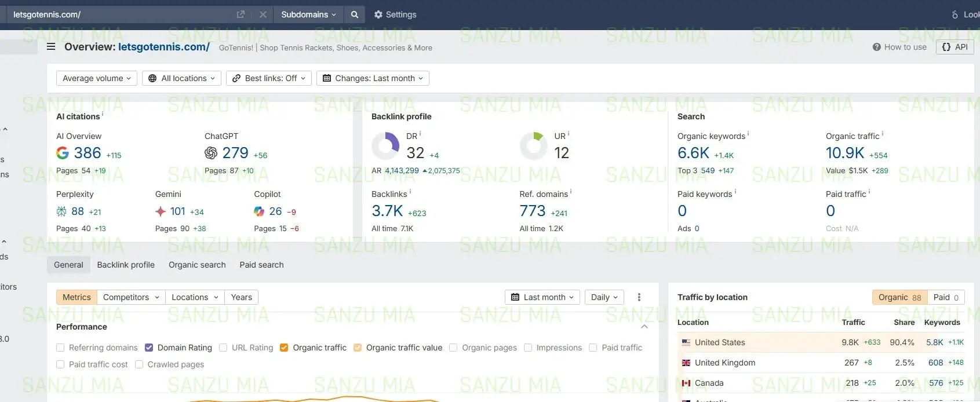
Task: Click the search magnifier icon
Action: 355,14
